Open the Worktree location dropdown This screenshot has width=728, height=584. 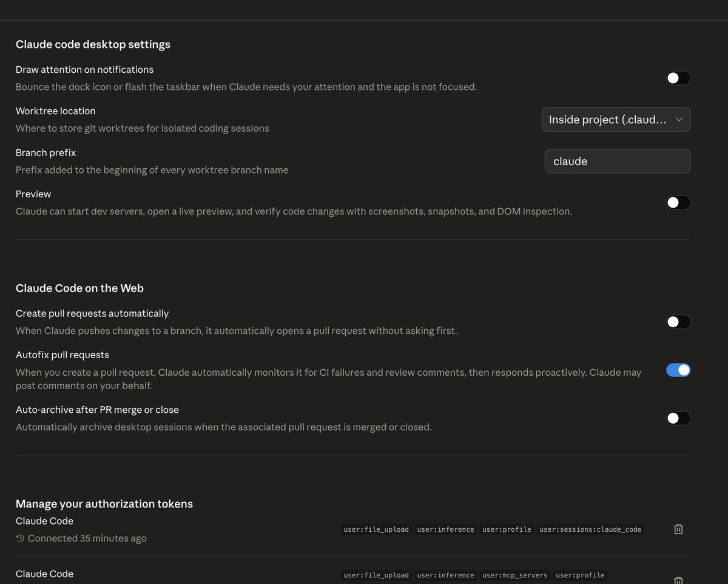point(616,120)
